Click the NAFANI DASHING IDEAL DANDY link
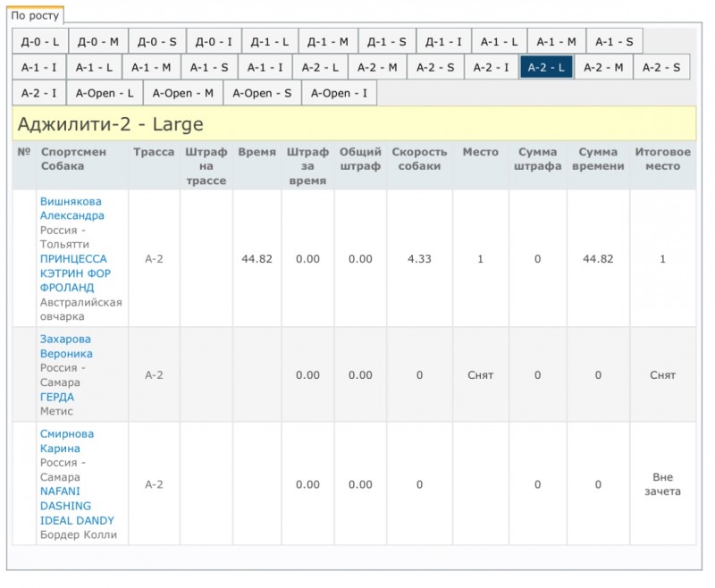Screen dimensions: 715x588 (x=77, y=506)
